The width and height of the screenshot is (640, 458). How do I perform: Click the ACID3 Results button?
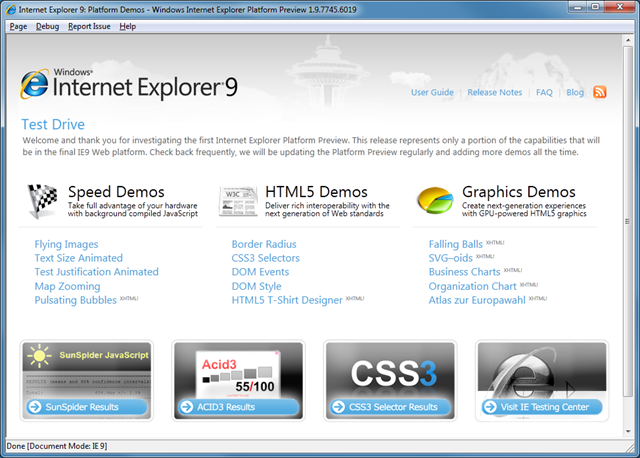[238, 407]
